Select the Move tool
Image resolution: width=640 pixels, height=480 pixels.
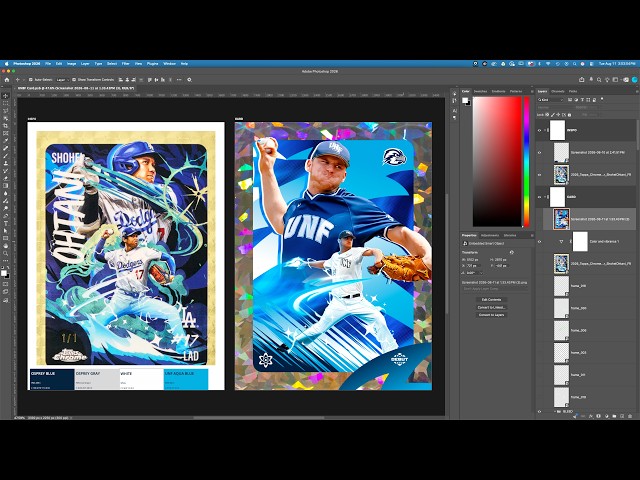tap(5, 96)
